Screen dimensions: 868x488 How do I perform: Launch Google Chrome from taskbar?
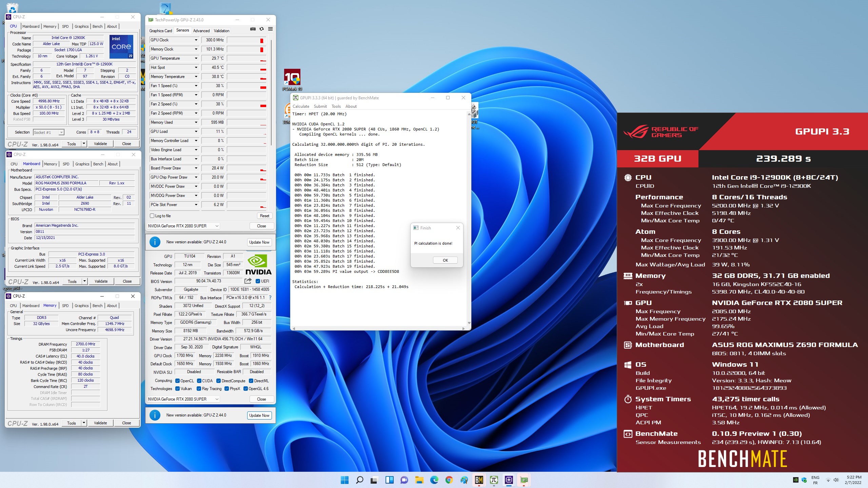(x=449, y=480)
